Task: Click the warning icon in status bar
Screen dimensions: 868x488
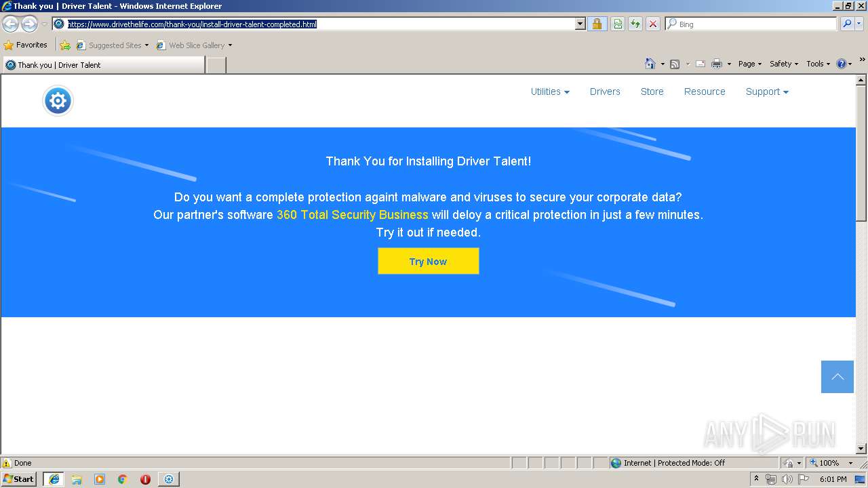Action: pos(7,463)
